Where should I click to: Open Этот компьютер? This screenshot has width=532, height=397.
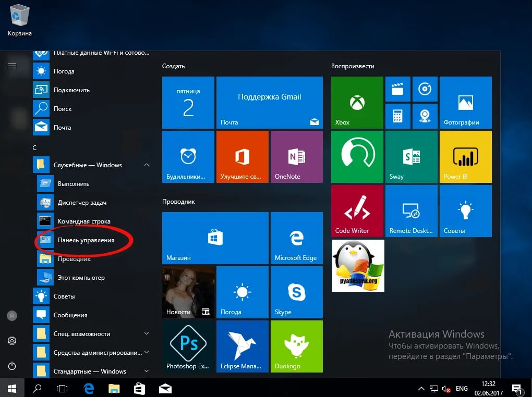click(x=94, y=277)
